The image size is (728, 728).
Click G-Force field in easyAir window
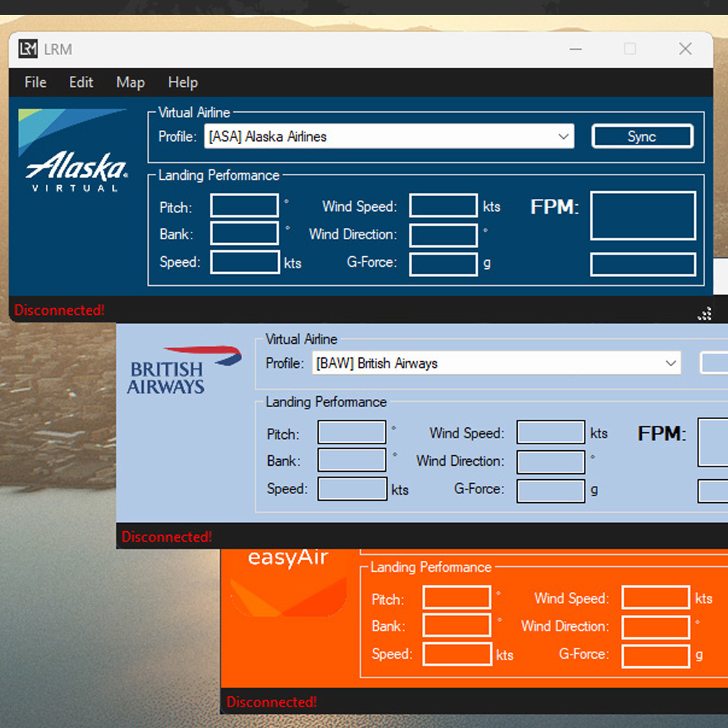pyautogui.click(x=655, y=657)
